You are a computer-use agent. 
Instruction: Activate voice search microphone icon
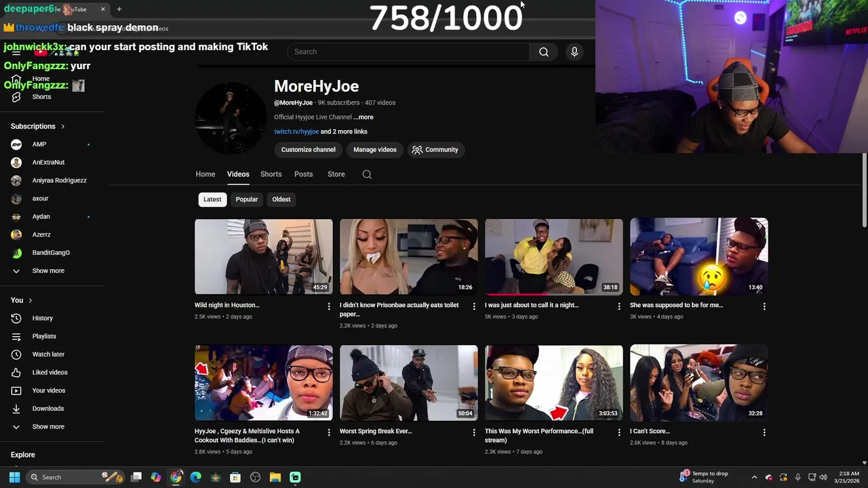coord(574,52)
